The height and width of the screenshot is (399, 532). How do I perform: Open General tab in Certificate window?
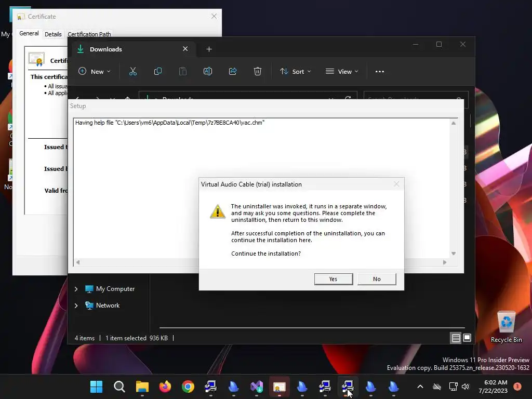[x=29, y=33]
